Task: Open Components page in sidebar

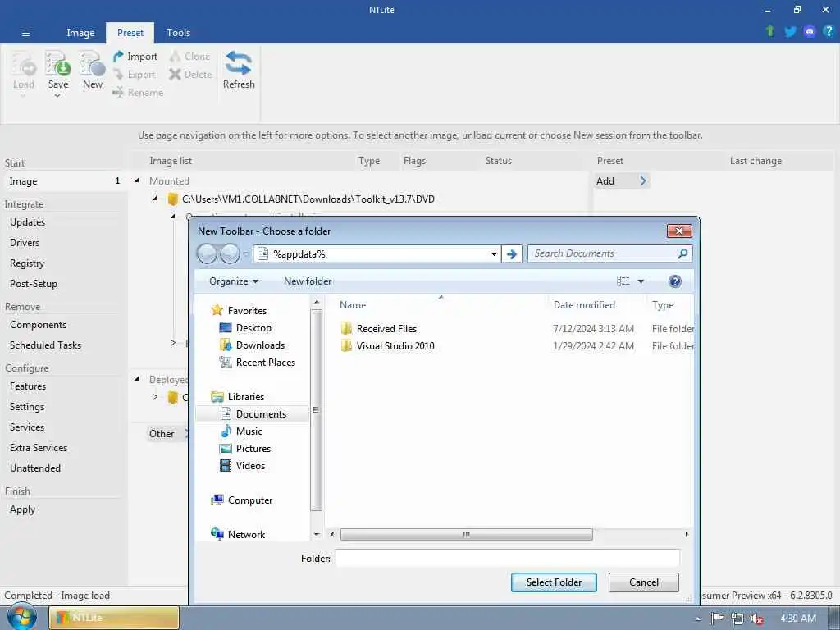Action: [x=38, y=325]
